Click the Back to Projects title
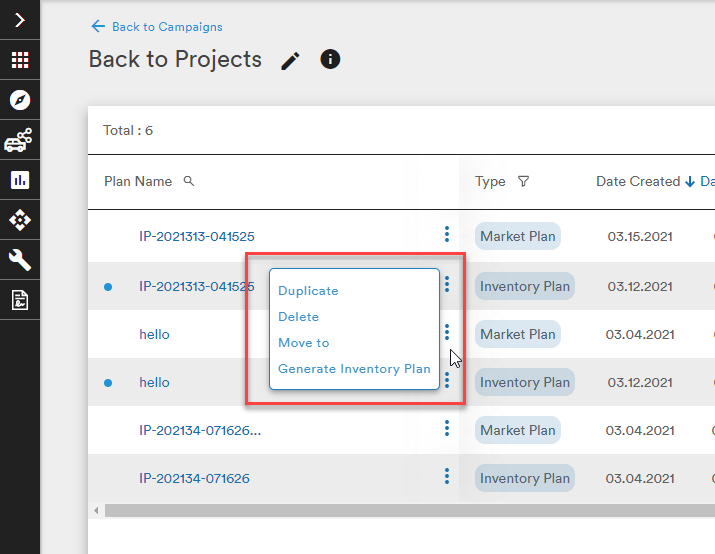The height and width of the screenshot is (554, 715). [175, 60]
